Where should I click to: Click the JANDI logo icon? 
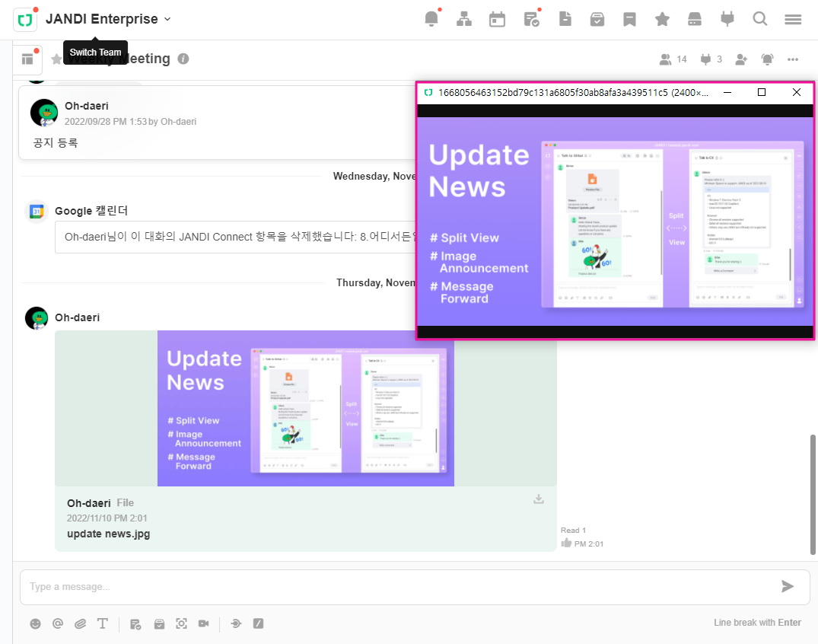click(x=25, y=20)
